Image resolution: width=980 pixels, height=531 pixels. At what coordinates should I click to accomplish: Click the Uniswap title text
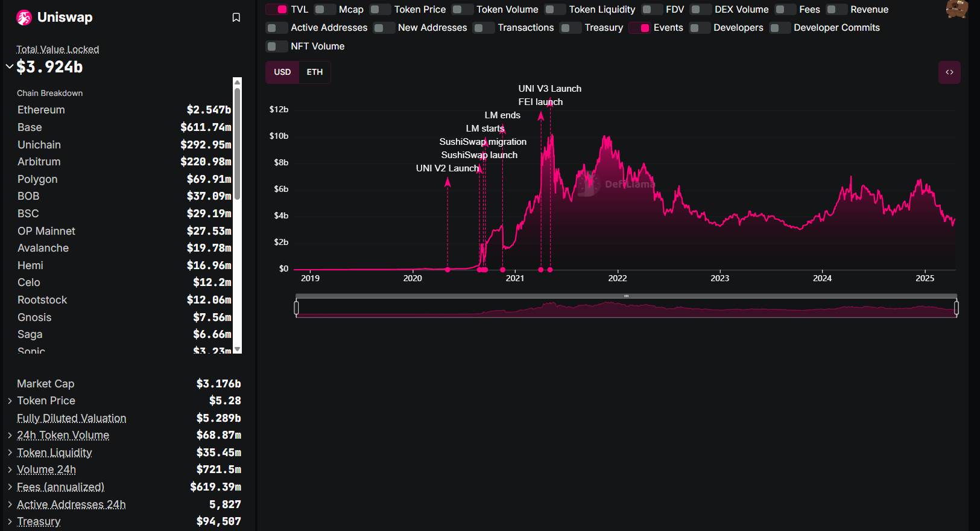(65, 17)
